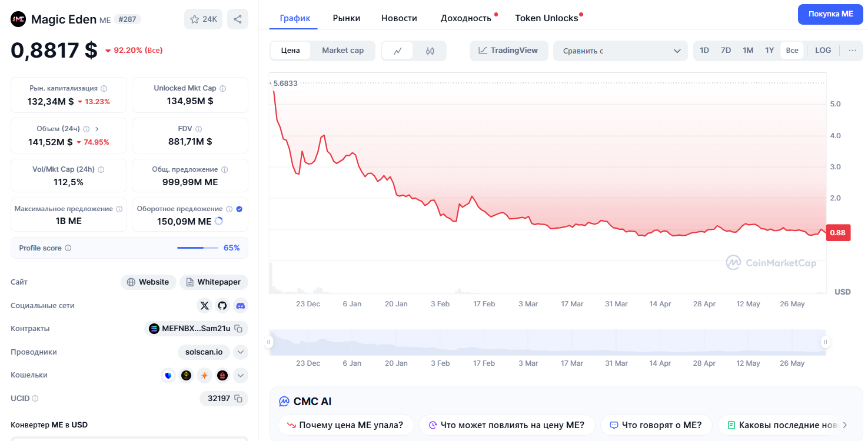Expand the Кошельки wallets list
The height and width of the screenshot is (441, 868).
click(x=241, y=375)
